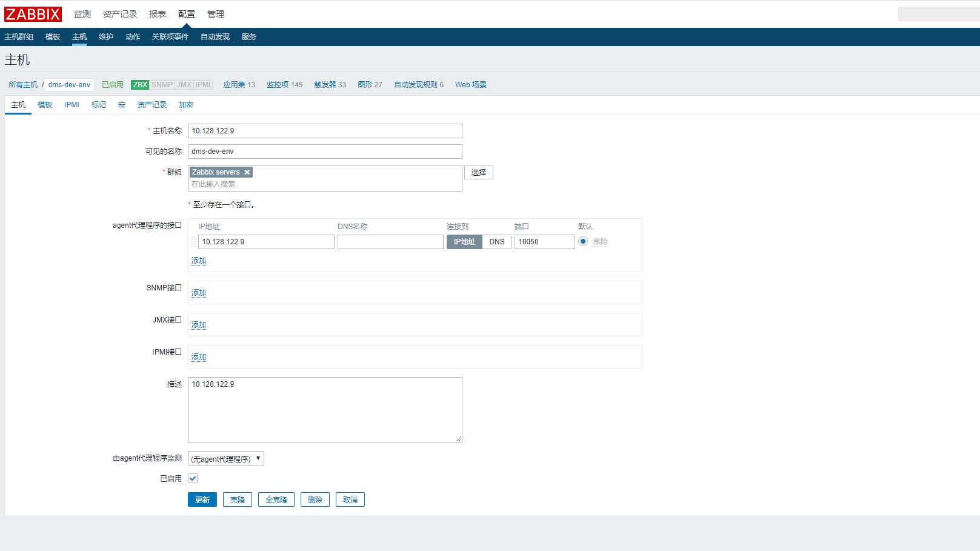Screen dimensions: 980x551
Task: Click the group search field
Action: click(x=325, y=184)
